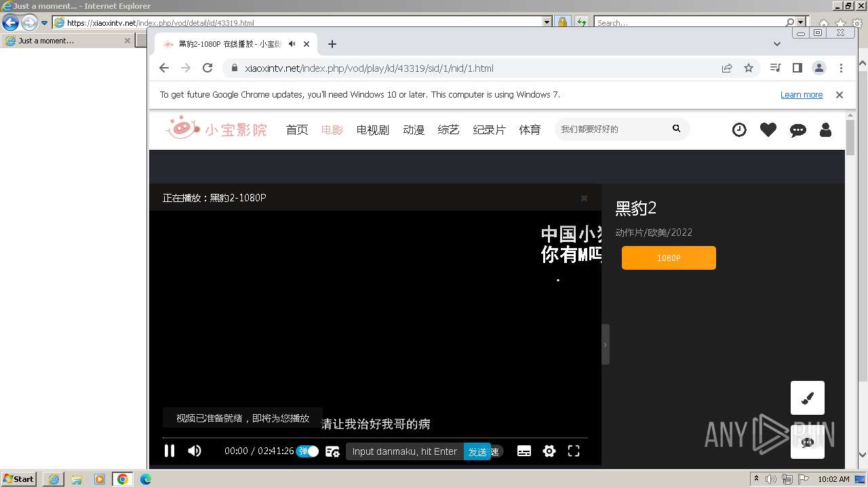Viewport: 868px width, 488px height.
Task: Click the danmaku text input field
Action: (405, 451)
